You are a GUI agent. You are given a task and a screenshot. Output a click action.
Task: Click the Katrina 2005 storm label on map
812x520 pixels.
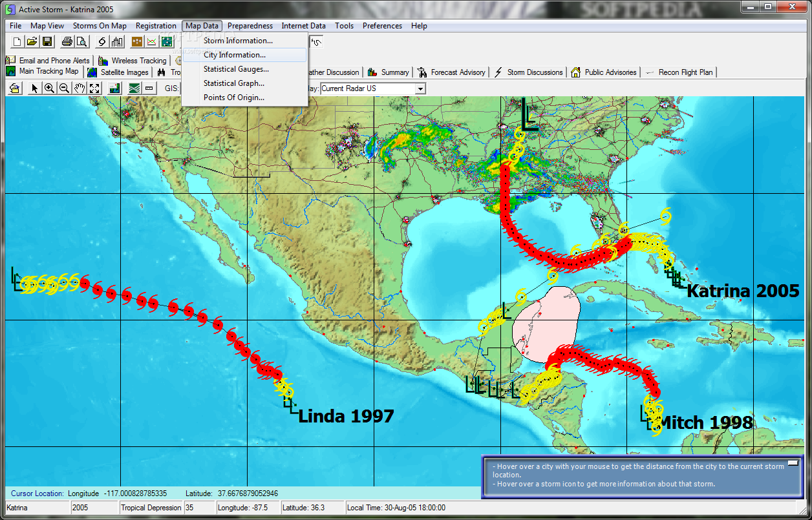[x=743, y=291]
